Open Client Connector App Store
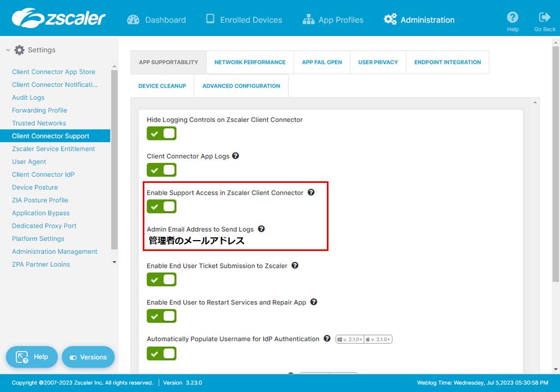The image size is (560, 392). pyautogui.click(x=53, y=72)
